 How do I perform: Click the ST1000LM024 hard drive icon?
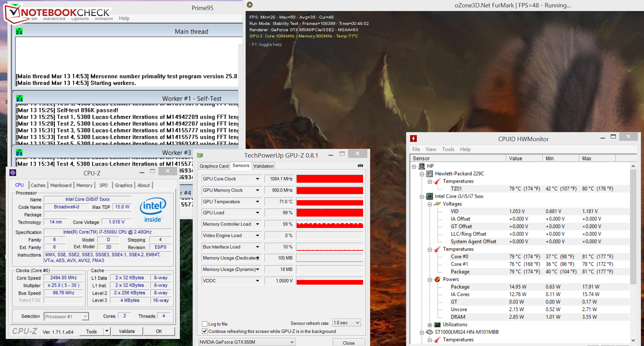click(430, 332)
